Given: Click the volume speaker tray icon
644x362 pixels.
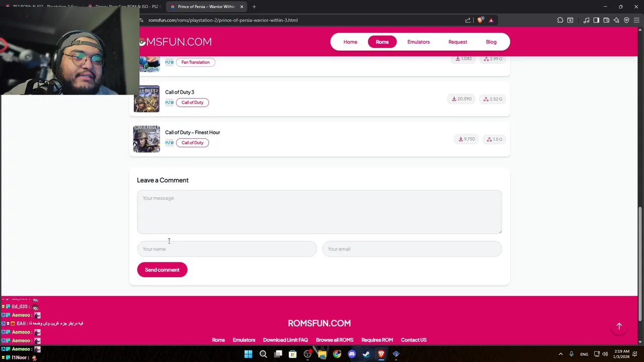Looking at the screenshot, I should point(605,354).
